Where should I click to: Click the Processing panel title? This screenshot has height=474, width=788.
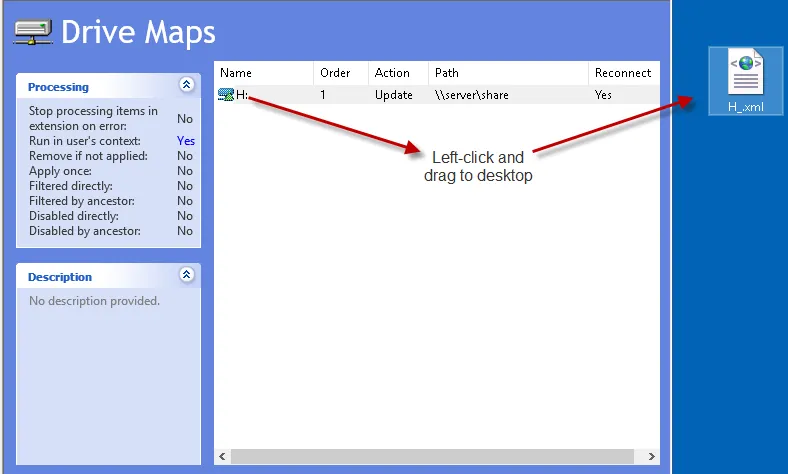click(x=58, y=87)
